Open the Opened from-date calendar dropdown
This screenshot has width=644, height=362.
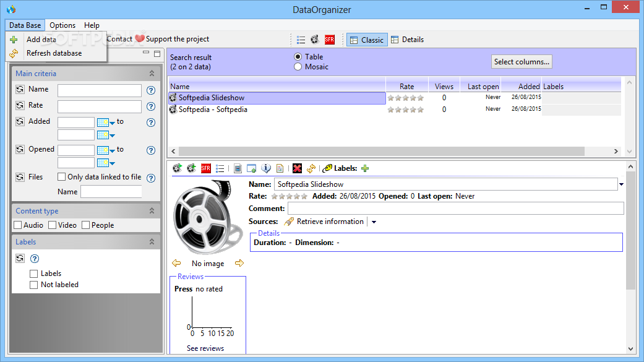(x=106, y=150)
